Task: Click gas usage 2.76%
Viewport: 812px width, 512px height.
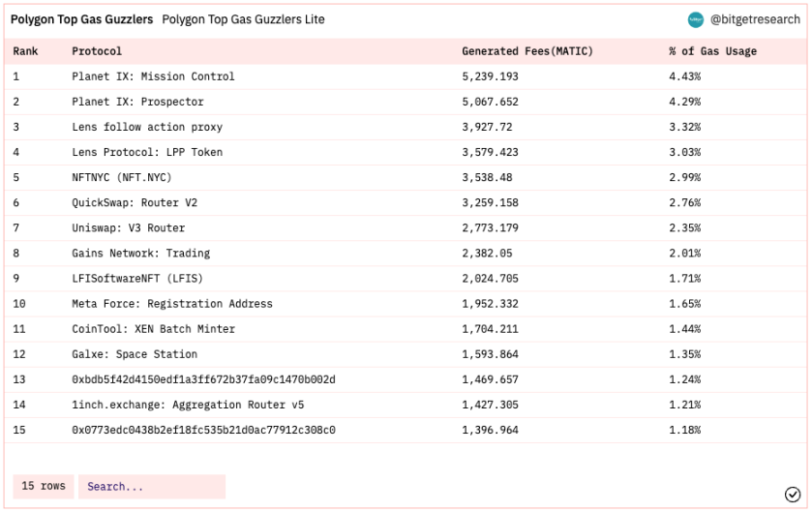Action: (x=684, y=203)
